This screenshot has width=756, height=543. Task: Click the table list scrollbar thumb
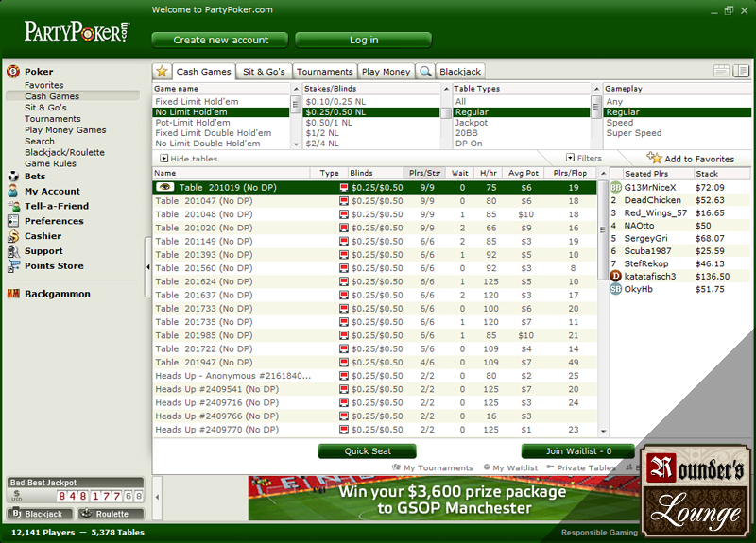(x=603, y=229)
